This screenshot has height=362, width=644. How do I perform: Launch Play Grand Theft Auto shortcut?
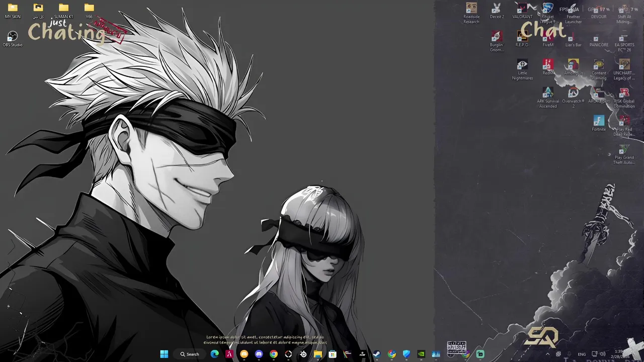tap(624, 154)
